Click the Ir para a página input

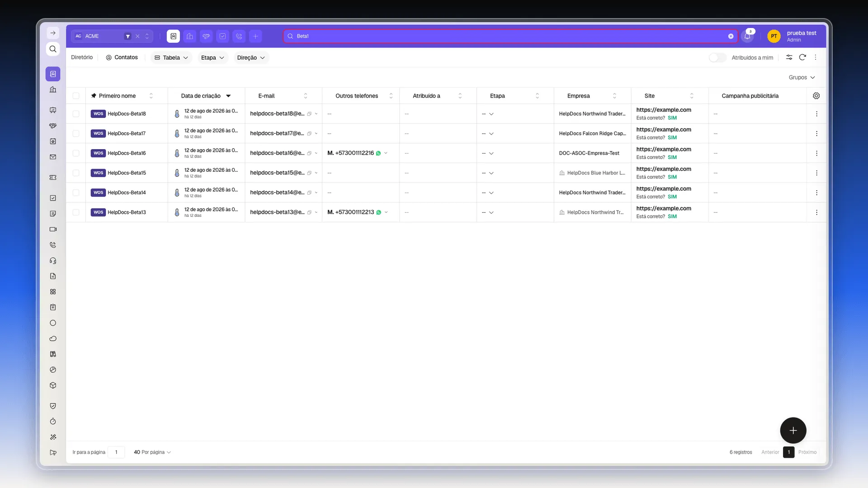[116, 452]
